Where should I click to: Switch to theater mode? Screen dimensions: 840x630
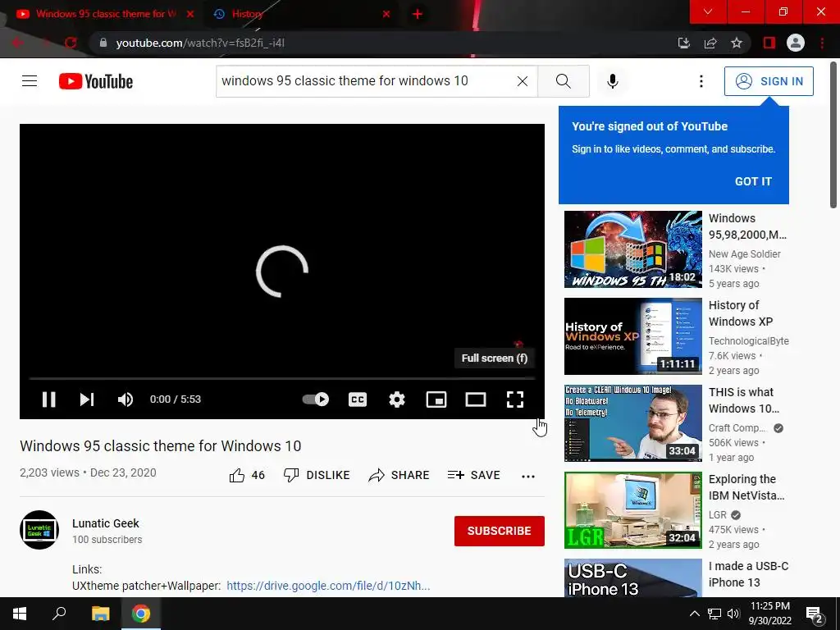click(x=476, y=399)
